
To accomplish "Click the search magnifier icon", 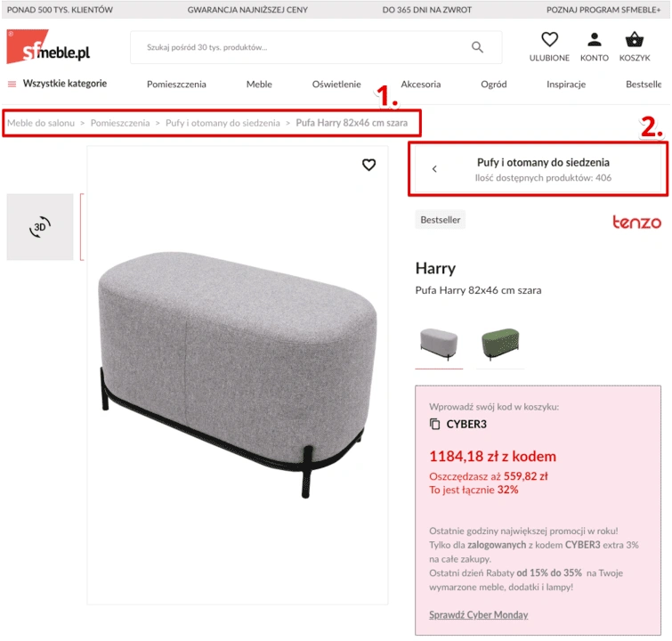I will tap(477, 47).
